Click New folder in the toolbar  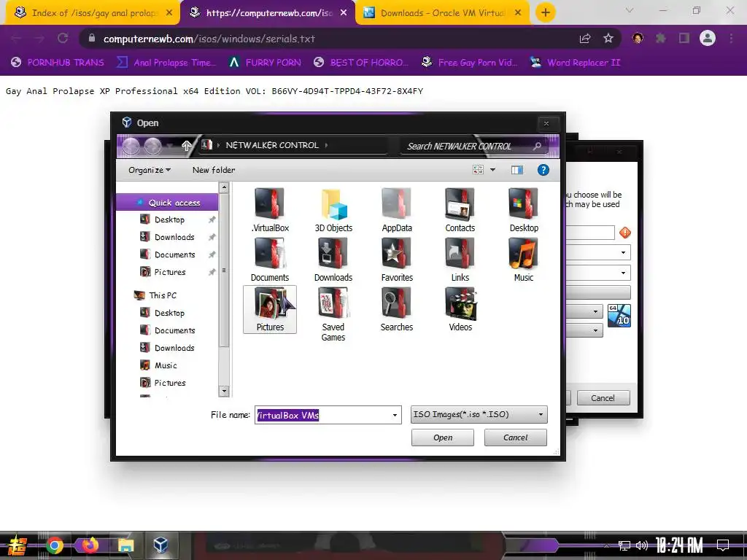point(214,170)
